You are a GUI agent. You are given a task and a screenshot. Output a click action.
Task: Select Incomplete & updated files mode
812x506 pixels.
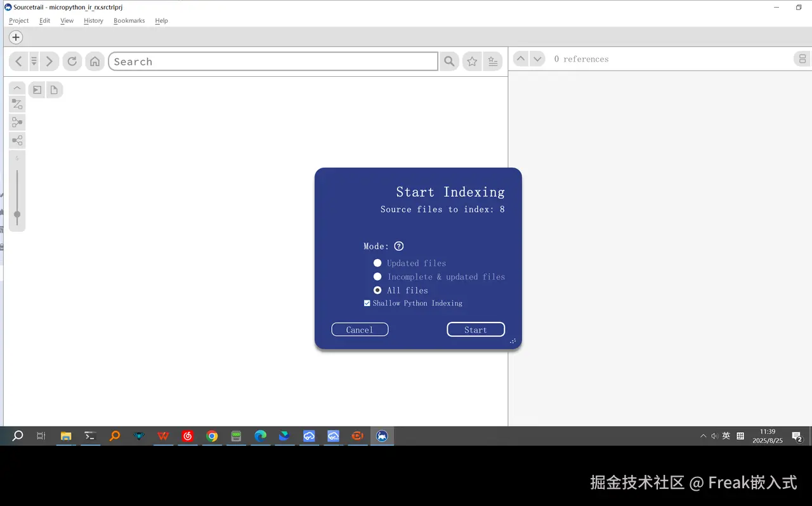tap(439, 277)
